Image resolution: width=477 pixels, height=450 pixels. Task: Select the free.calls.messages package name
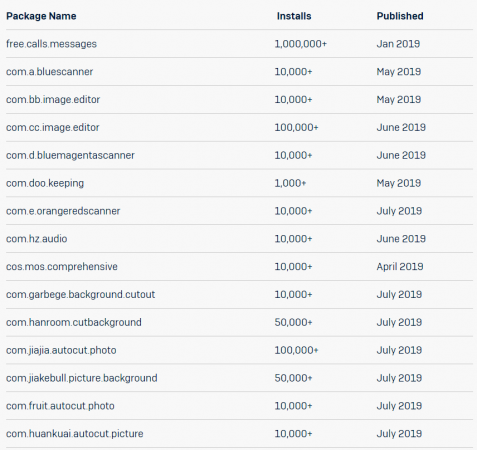click(x=51, y=44)
